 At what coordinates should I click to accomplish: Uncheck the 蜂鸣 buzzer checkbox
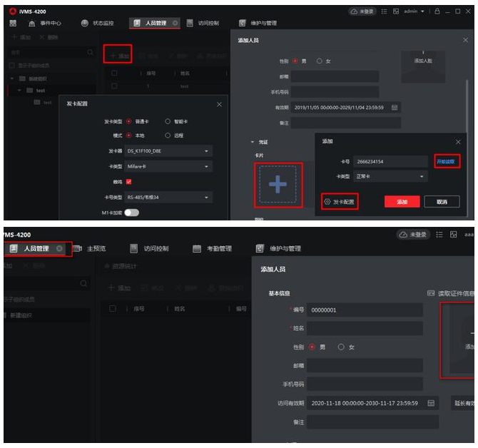click(129, 182)
